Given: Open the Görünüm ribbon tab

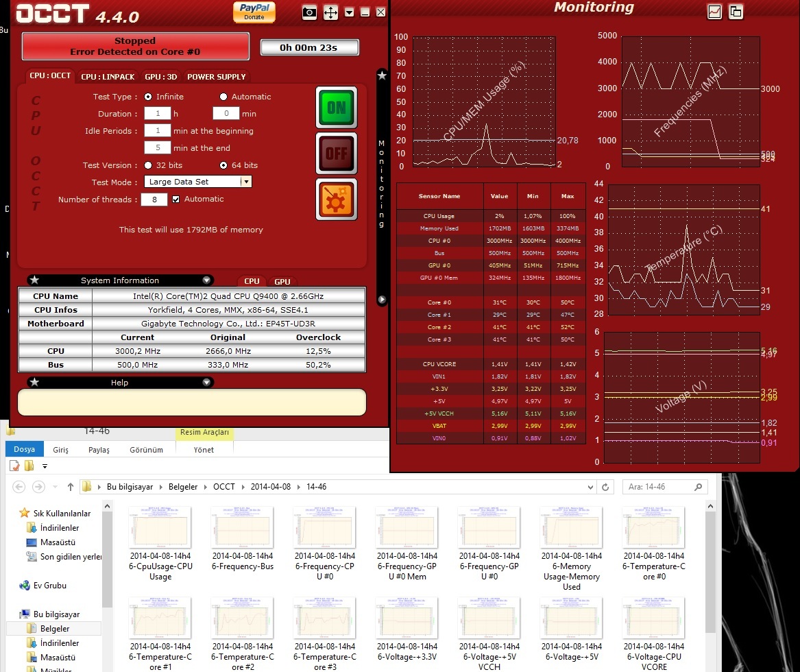Looking at the screenshot, I should point(146,450).
